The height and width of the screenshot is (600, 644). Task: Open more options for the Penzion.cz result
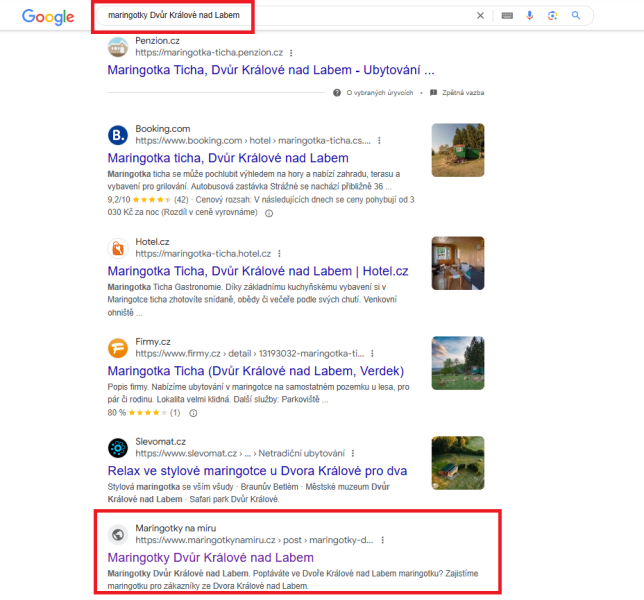coord(291,53)
